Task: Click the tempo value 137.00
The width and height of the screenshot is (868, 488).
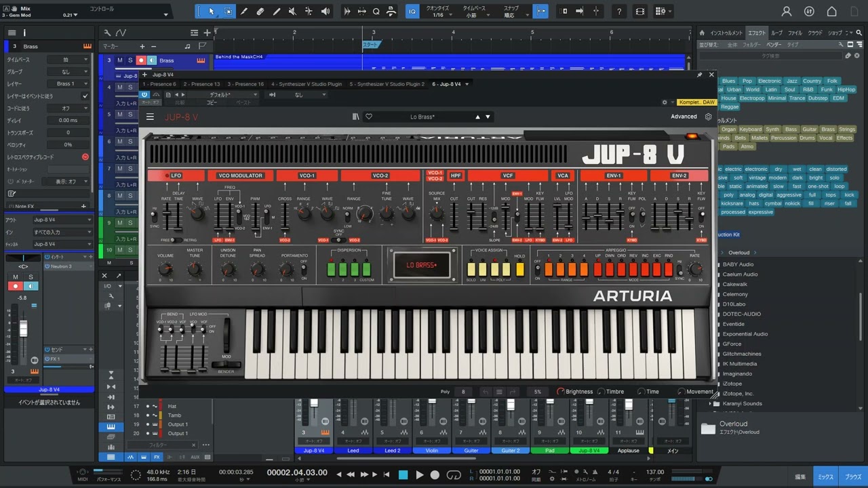Action: coord(654,472)
